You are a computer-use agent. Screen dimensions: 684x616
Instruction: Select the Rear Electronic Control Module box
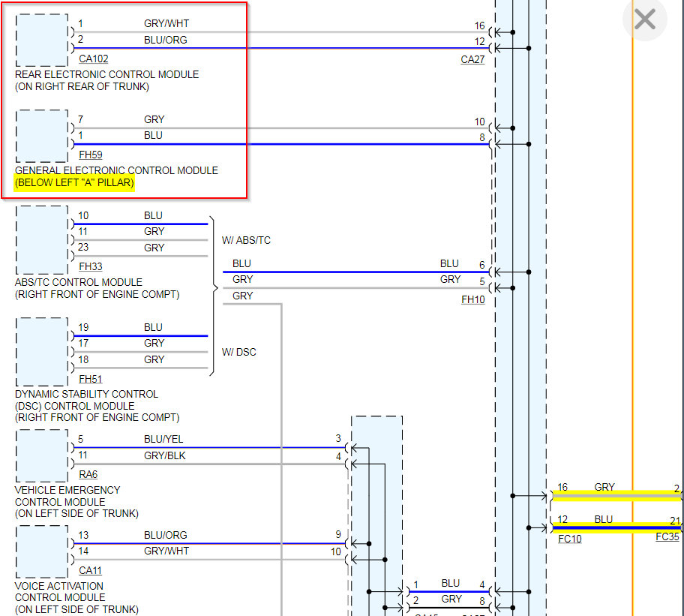click(x=42, y=40)
